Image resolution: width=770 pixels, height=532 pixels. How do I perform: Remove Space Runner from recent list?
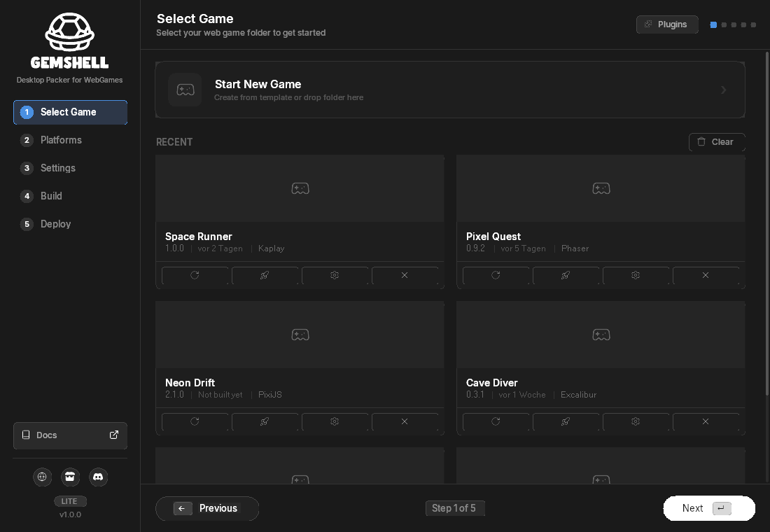point(405,275)
